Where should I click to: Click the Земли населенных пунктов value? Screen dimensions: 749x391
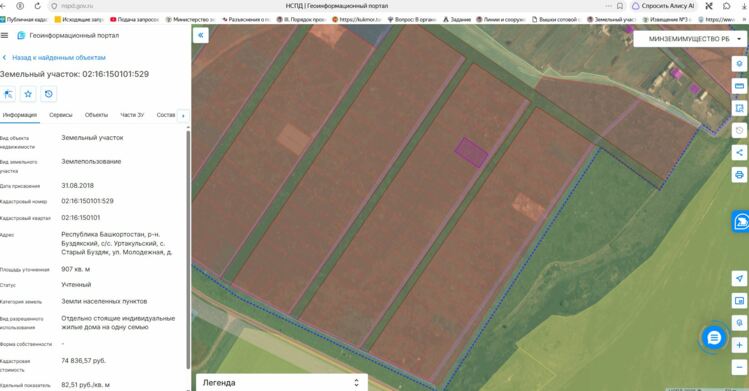104,301
